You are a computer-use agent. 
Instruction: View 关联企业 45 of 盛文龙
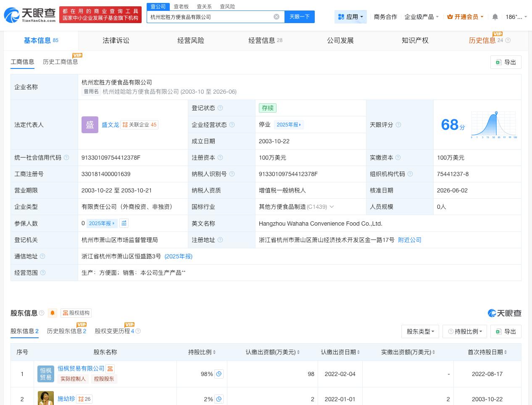pyautogui.click(x=140, y=125)
